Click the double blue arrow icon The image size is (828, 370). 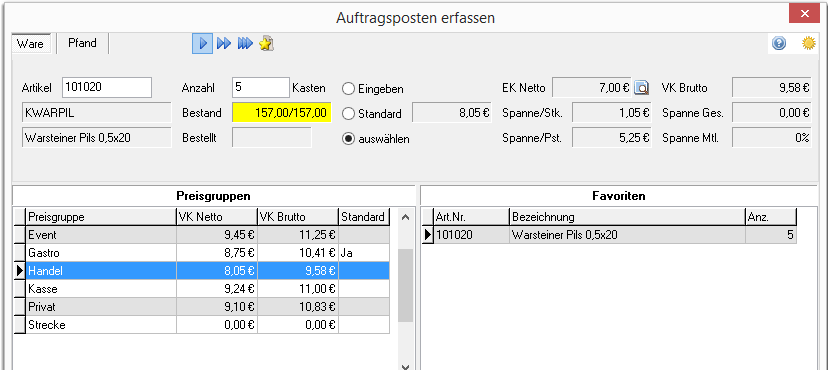click(x=224, y=43)
